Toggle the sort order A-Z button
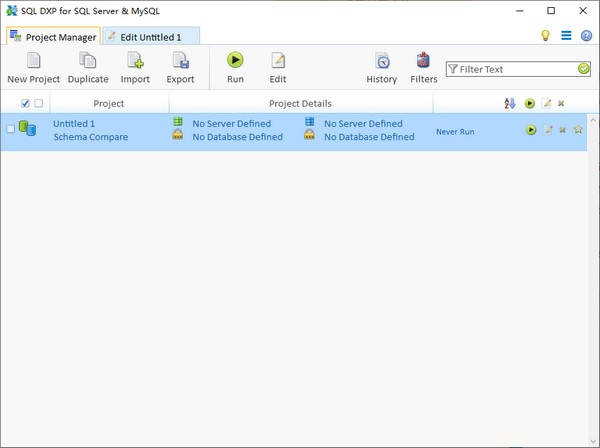 [x=510, y=103]
